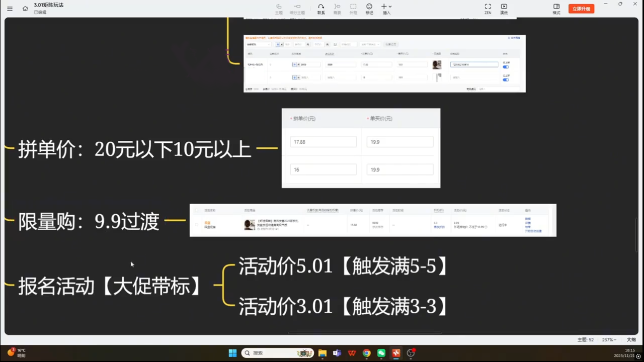Go to the home screen icon

pyautogui.click(x=25, y=9)
